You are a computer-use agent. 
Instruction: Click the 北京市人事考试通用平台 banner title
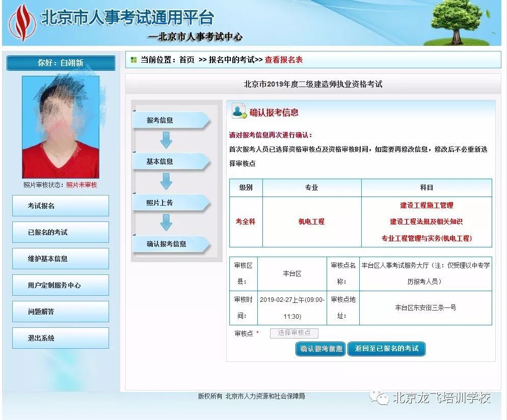(127, 17)
